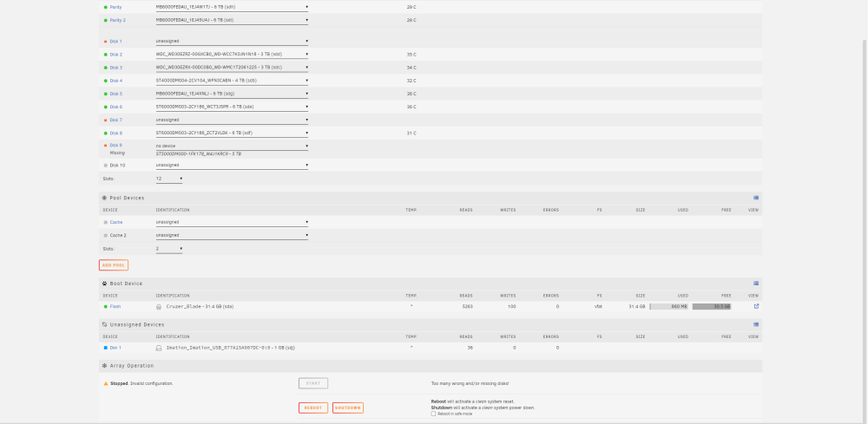Click the Boot Device paw header icon
868x424 pixels.
point(104,284)
